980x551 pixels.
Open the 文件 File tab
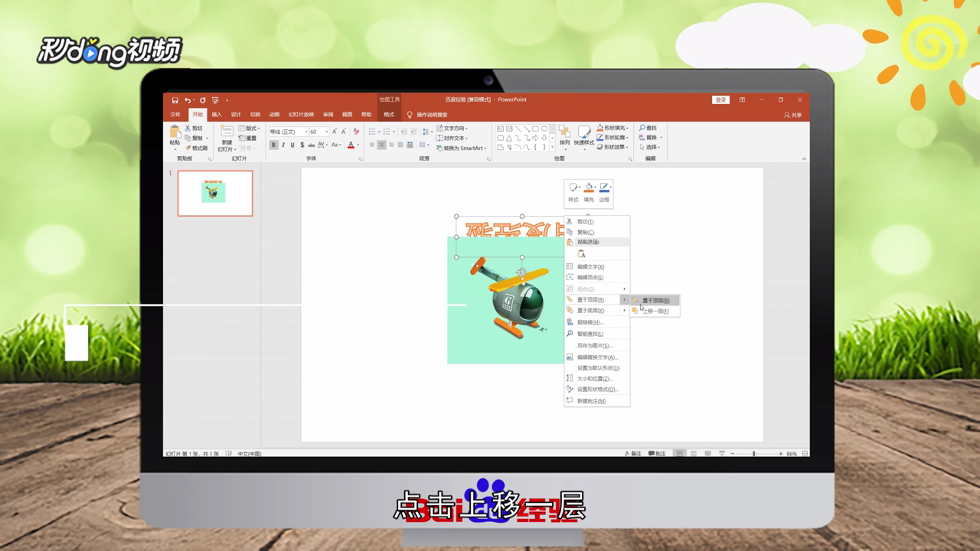pos(175,115)
